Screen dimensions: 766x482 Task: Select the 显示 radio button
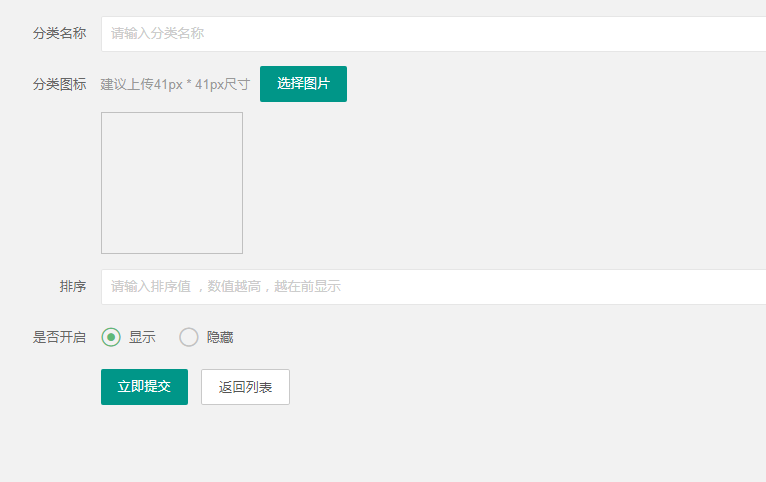pyautogui.click(x=111, y=337)
